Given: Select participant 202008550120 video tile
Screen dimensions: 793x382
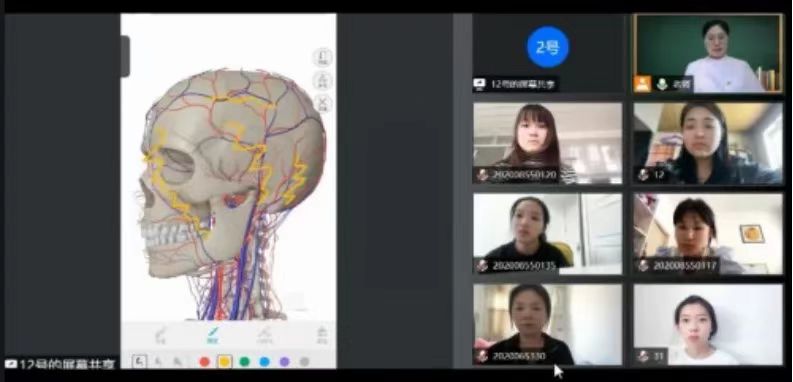Looking at the screenshot, I should pyautogui.click(x=548, y=144).
